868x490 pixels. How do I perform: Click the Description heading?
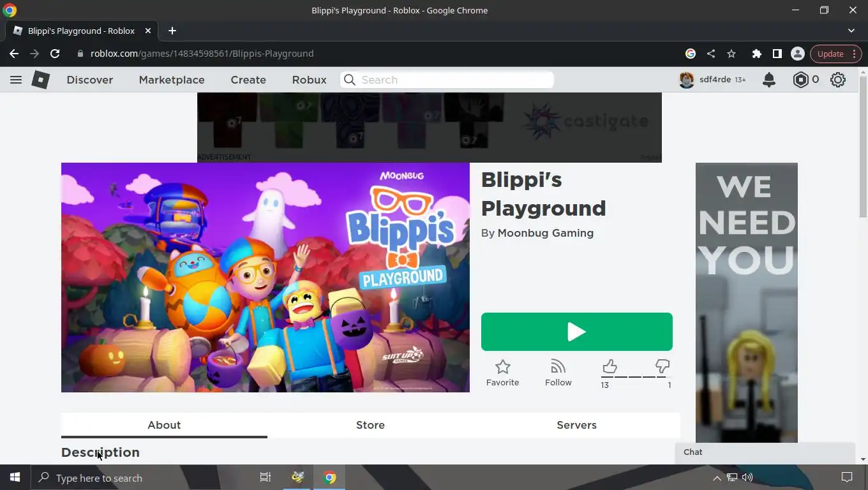pyautogui.click(x=100, y=452)
